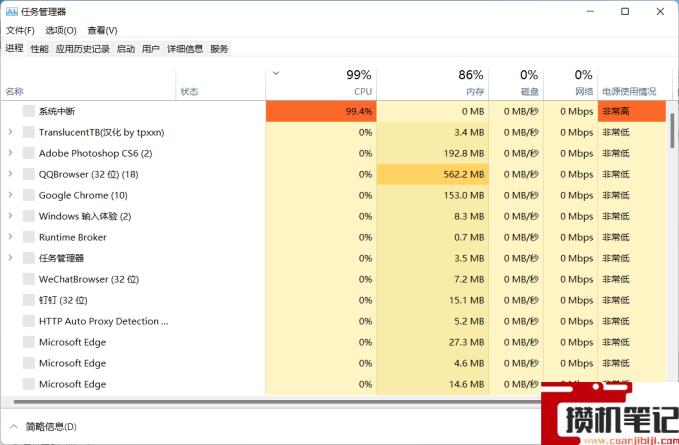Image resolution: width=679 pixels, height=445 pixels.
Task: Click the 任务管理器 process row icon
Action: (x=29, y=258)
